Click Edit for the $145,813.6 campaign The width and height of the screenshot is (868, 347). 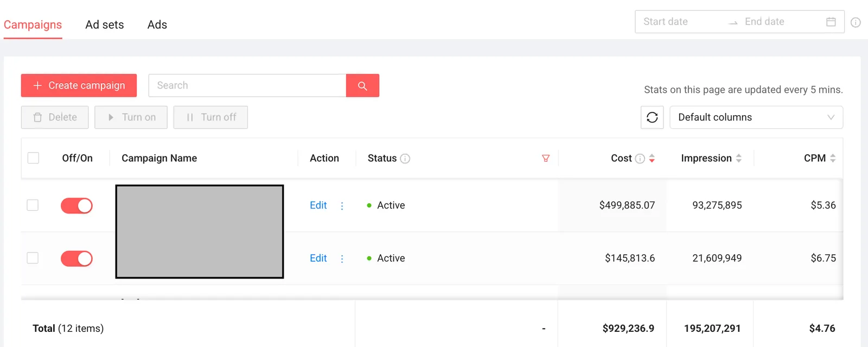[x=318, y=258]
